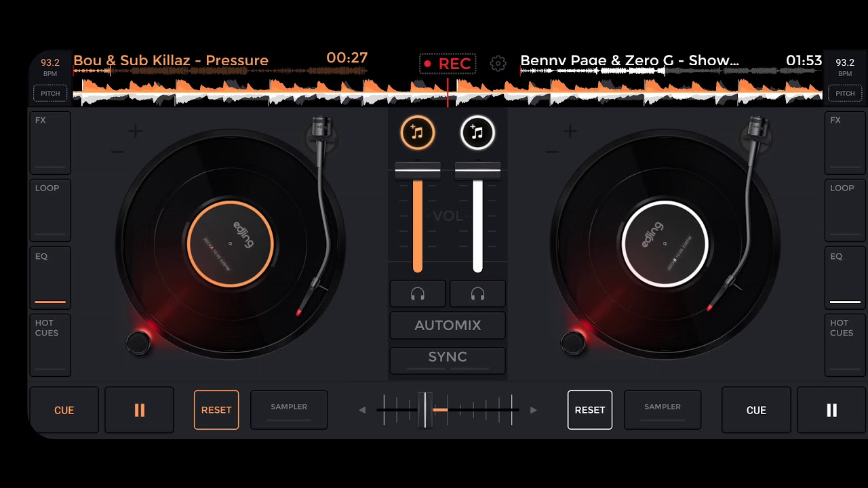Click the right deck plus pitch-bend icon
Image resolution: width=868 pixels, height=488 pixels.
click(570, 131)
